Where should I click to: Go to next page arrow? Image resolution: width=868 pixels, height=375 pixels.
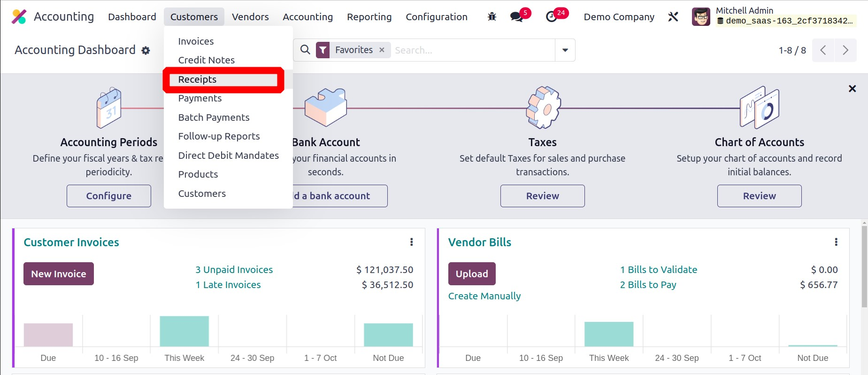(845, 50)
